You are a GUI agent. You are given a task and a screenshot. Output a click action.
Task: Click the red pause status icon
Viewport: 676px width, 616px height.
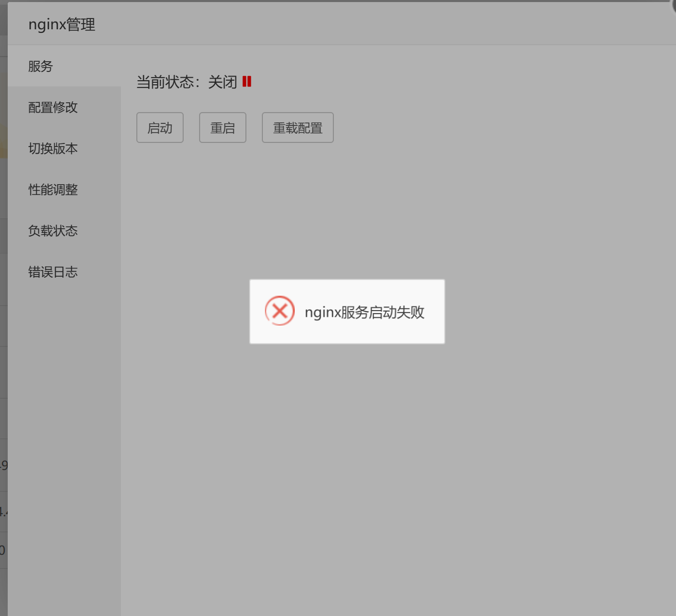[x=247, y=81]
